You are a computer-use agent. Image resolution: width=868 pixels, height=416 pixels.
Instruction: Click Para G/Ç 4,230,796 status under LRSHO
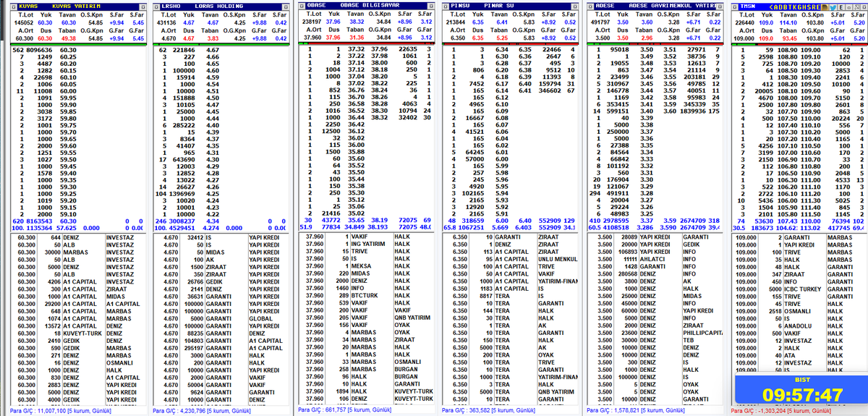click(202, 412)
